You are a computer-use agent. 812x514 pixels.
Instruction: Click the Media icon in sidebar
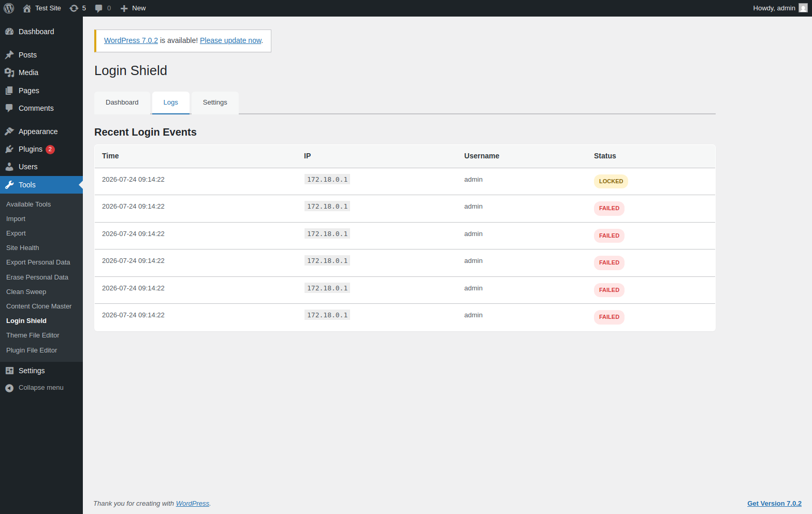[9, 72]
